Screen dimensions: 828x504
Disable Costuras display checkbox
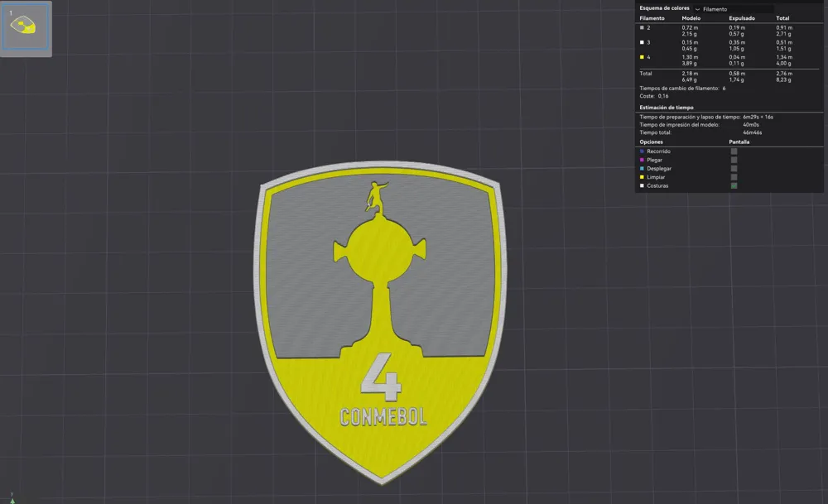(734, 185)
